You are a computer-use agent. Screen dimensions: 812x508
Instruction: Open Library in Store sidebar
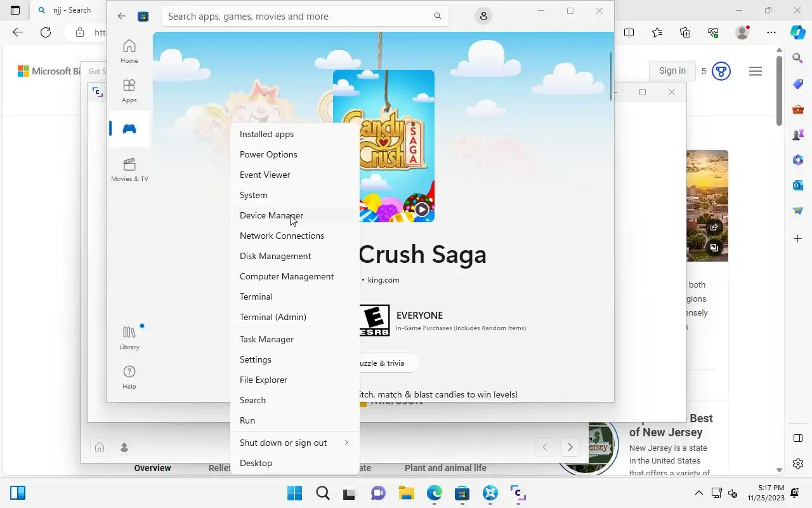129,338
